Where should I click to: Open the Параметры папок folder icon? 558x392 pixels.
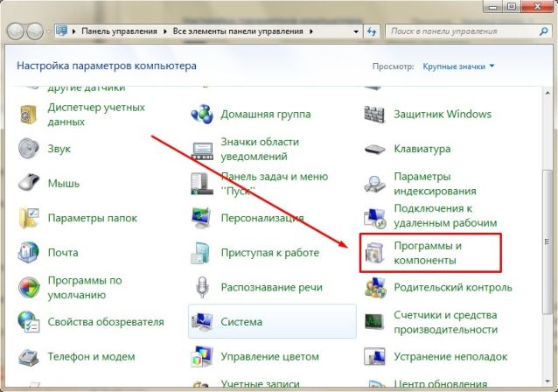[x=29, y=218]
